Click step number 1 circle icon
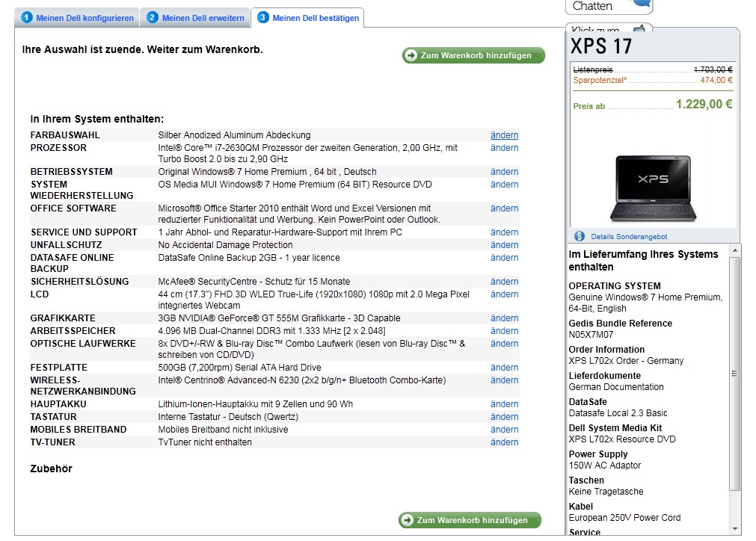 click(26, 17)
